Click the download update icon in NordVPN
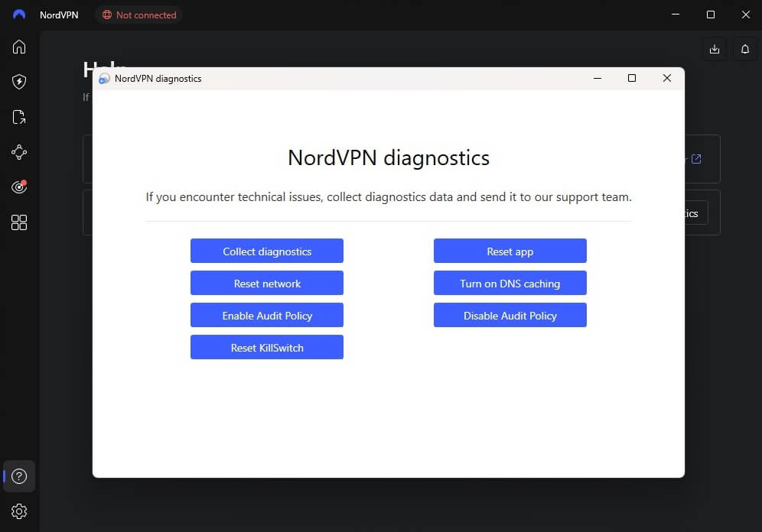 click(x=715, y=49)
